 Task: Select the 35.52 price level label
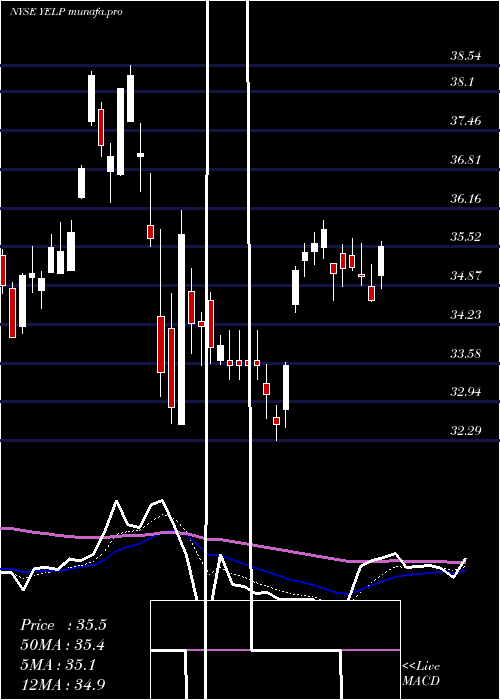(x=466, y=237)
